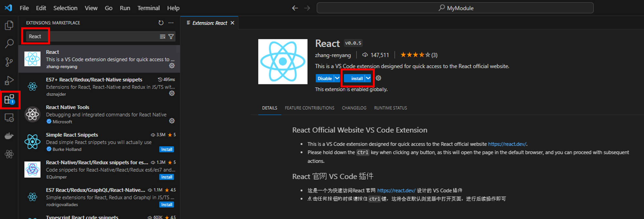Viewport: 644px width, 219px height.
Task: Open the Run menu
Action: tap(125, 8)
